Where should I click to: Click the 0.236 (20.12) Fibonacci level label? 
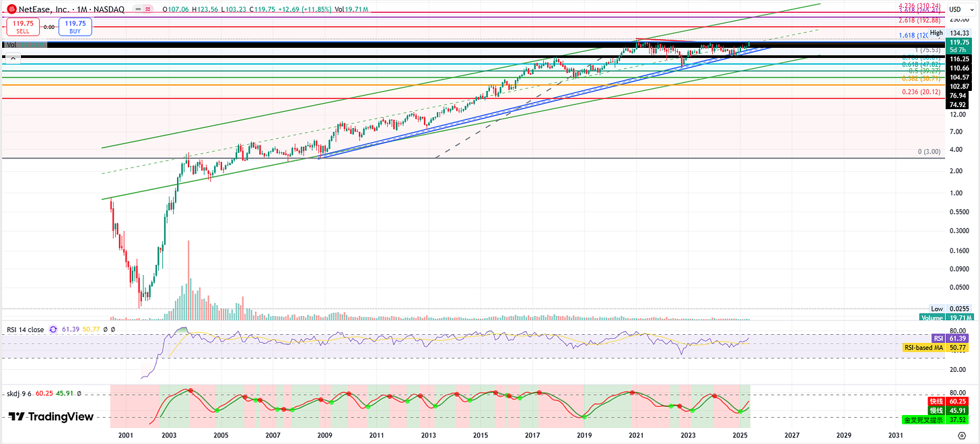(921, 92)
